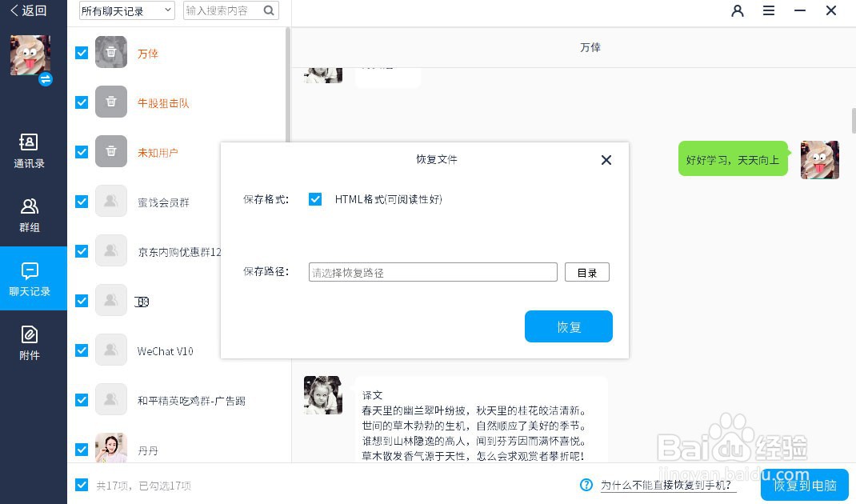Toggle the HTML格式 save format checkbox

point(315,198)
